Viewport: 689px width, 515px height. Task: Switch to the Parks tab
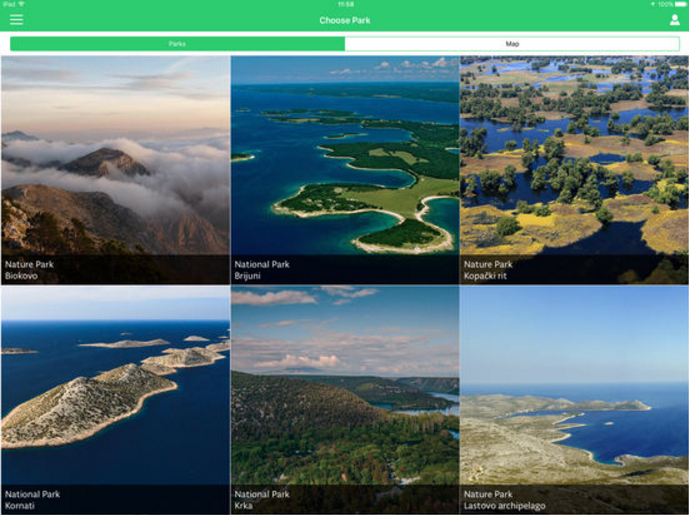pyautogui.click(x=178, y=44)
